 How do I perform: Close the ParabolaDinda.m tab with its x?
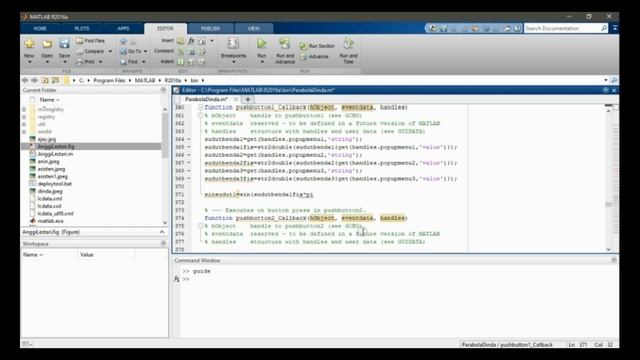pos(236,99)
